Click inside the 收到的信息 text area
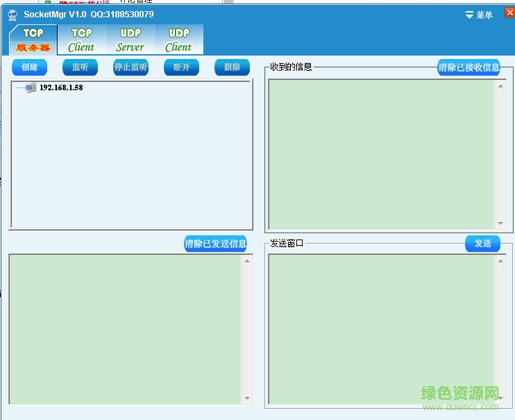This screenshot has height=420, width=515. 382,154
